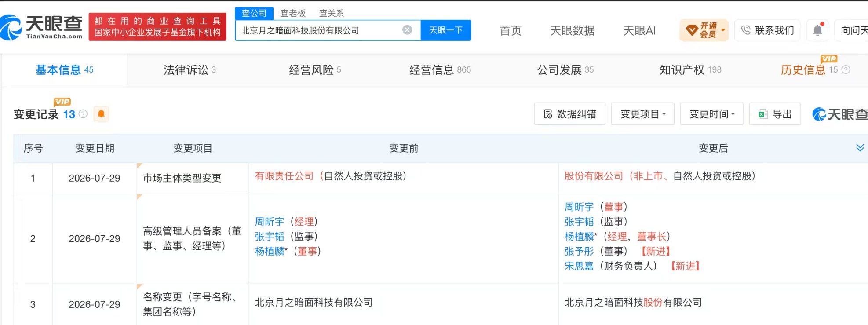Viewport: 868px width, 325px height.
Task: Select the 知识产权 tab
Action: click(x=690, y=70)
